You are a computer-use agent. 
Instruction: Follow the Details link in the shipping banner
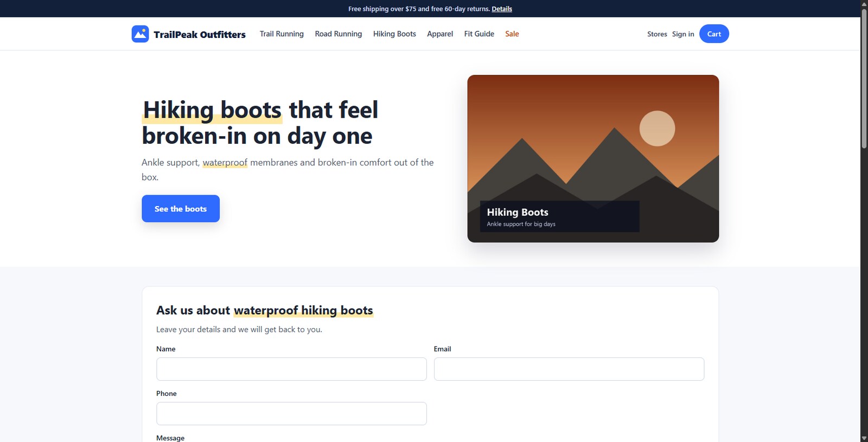click(x=502, y=9)
